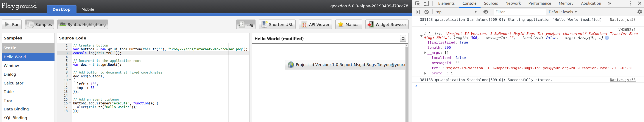The height and width of the screenshot is (122, 644).
Task: Toggle the device toolbar icon
Action: point(426,3)
